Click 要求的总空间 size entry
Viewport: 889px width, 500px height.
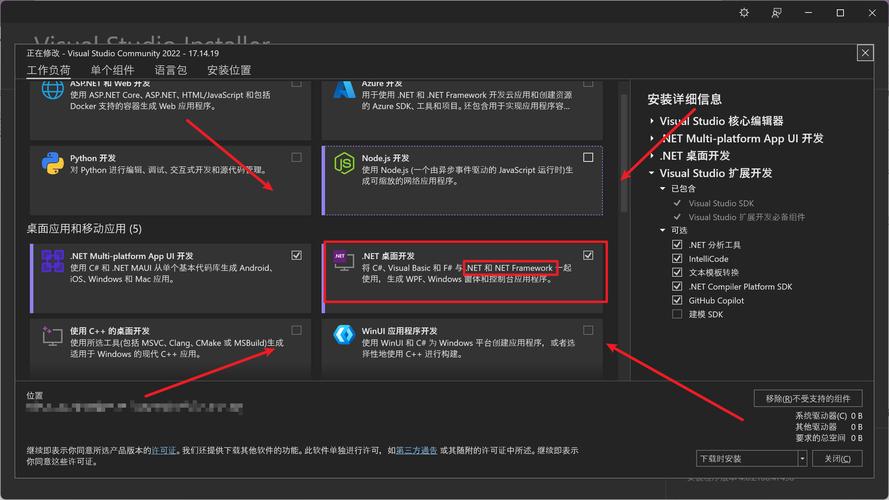(828, 438)
